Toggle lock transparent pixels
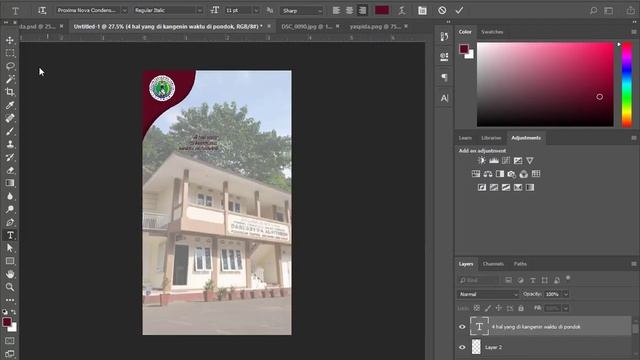The height and width of the screenshot is (360, 640). tap(477, 308)
